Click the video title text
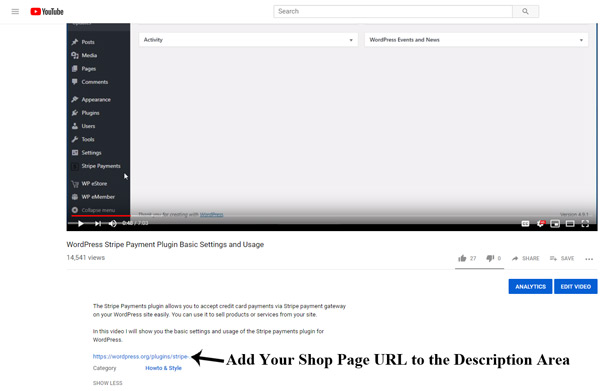 [x=165, y=244]
